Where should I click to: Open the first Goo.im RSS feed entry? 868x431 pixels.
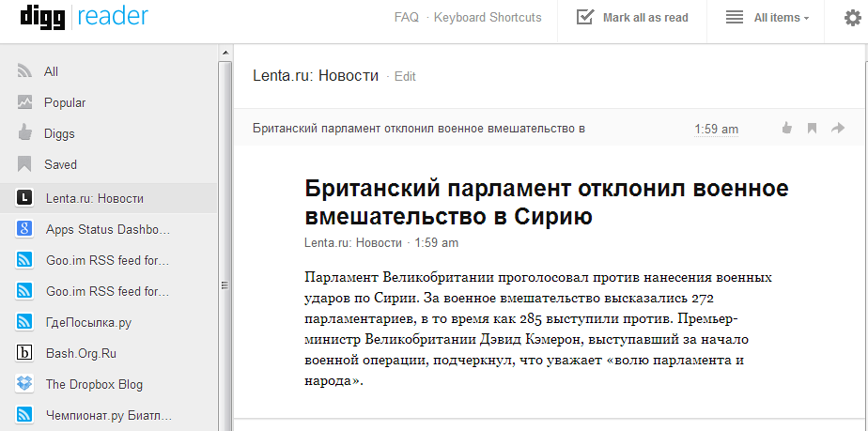pyautogui.click(x=109, y=260)
